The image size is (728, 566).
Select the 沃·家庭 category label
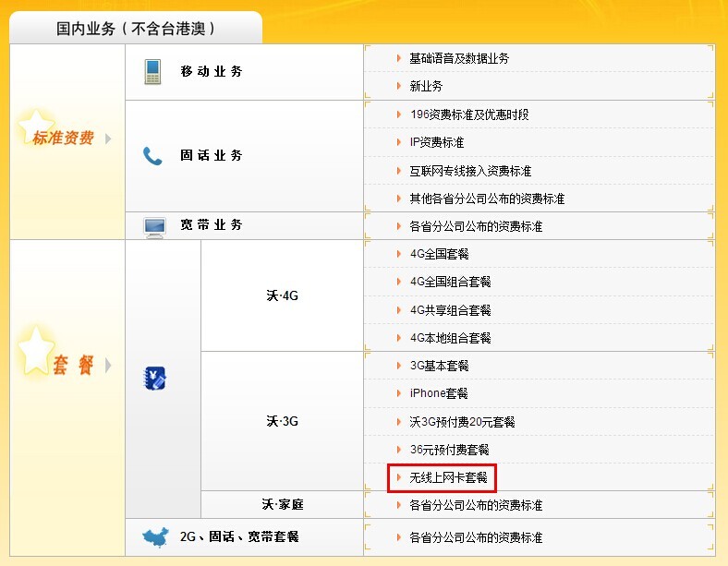click(283, 504)
